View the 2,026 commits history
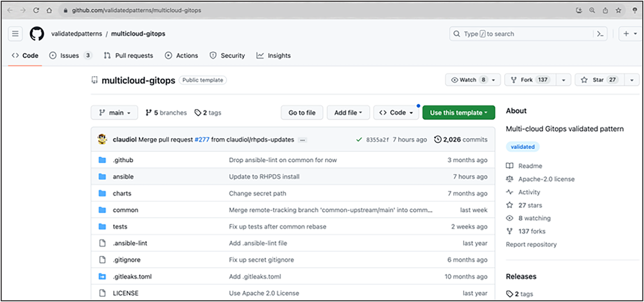This screenshot has height=302, width=644. [x=461, y=139]
